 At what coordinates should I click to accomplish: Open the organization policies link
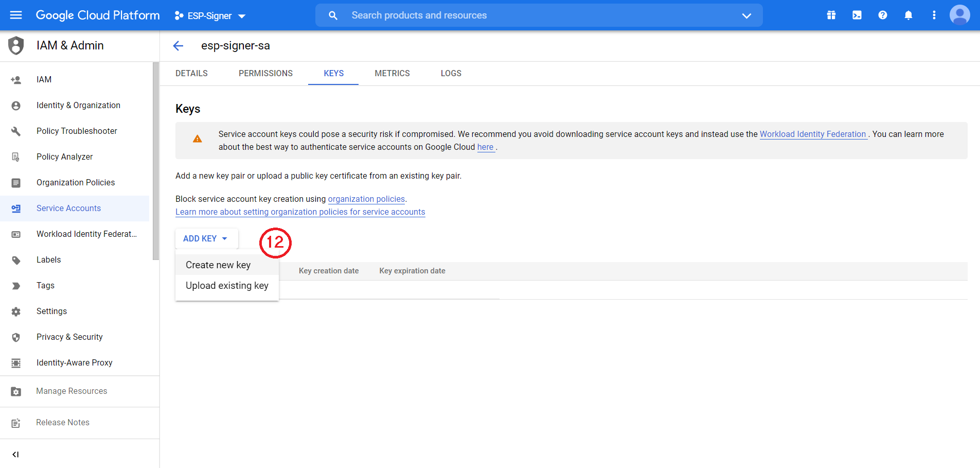(x=366, y=199)
